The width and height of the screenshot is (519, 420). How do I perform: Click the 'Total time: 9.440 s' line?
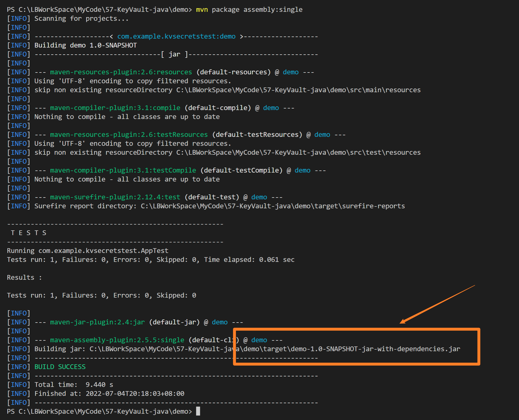click(74, 385)
